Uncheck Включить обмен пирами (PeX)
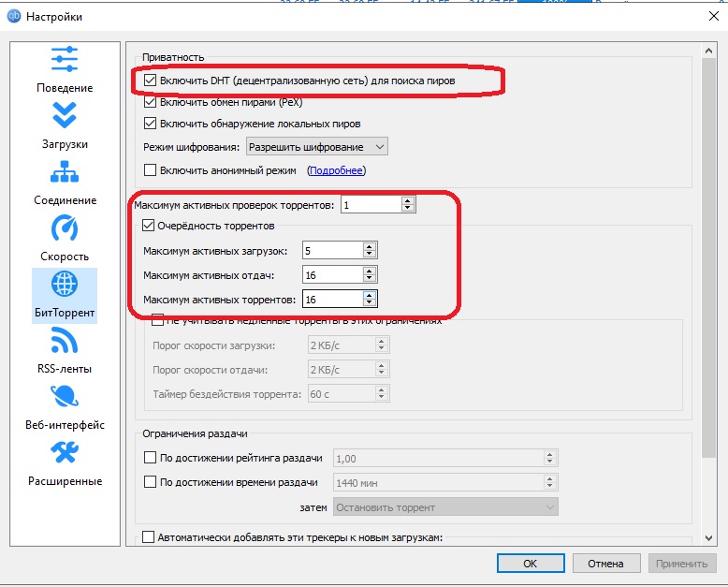Viewport: 728px width, 587px height. (151, 102)
